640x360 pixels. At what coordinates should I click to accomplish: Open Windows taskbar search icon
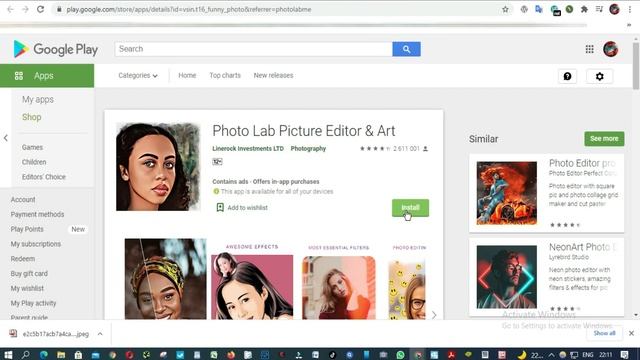(25, 355)
